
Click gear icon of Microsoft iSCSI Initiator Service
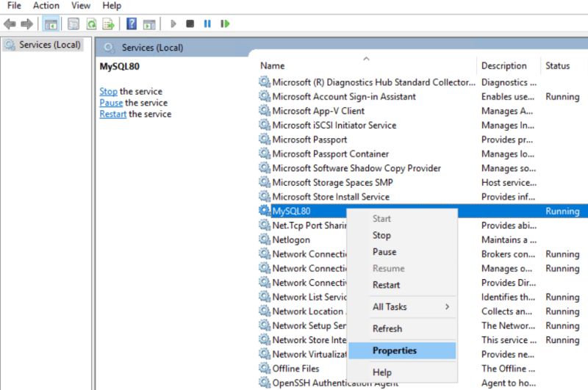pyautogui.click(x=265, y=125)
